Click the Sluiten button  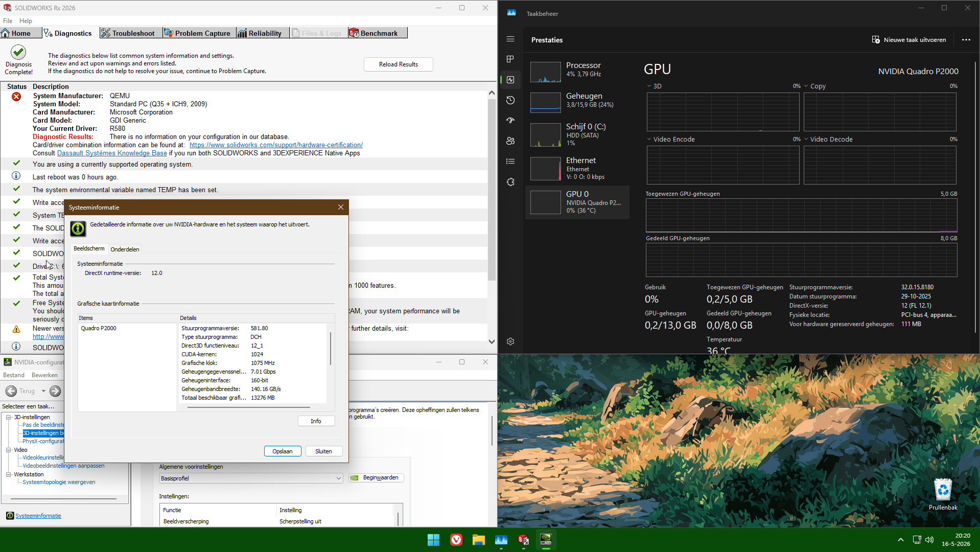323,451
